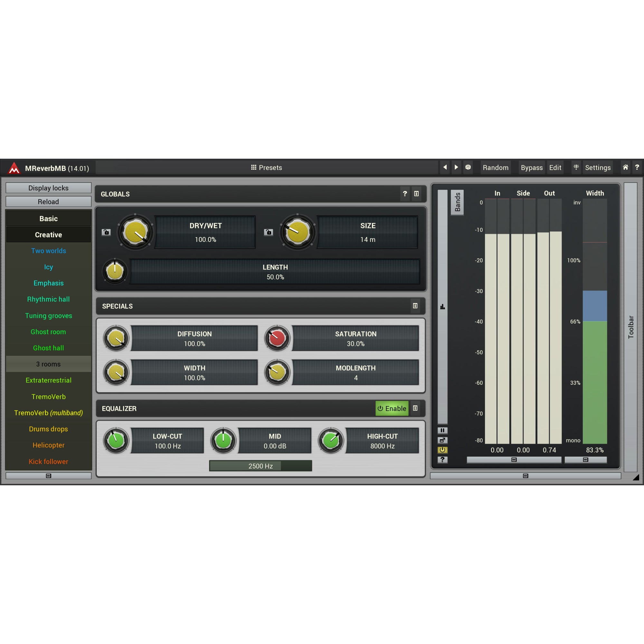Image resolution: width=644 pixels, height=644 pixels.
Task: Click the red SATURATION knob
Action: click(277, 338)
